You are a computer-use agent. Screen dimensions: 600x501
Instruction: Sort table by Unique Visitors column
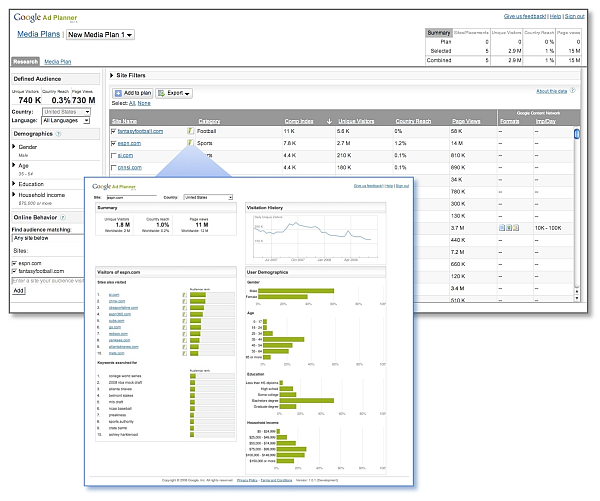tap(356, 121)
